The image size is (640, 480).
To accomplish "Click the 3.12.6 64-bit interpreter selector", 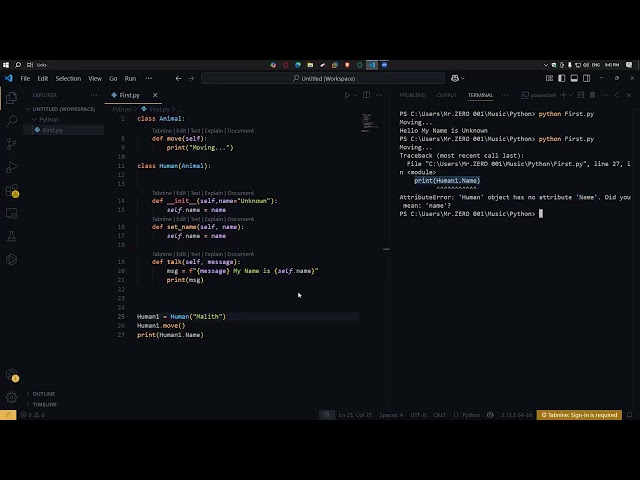I will pyautogui.click(x=517, y=415).
